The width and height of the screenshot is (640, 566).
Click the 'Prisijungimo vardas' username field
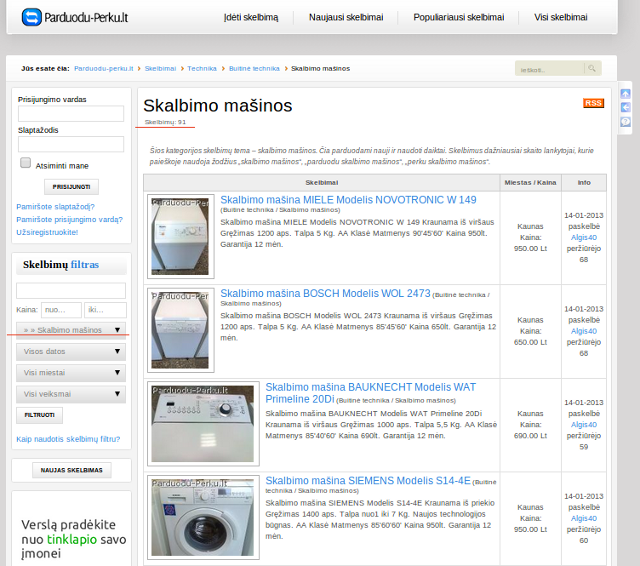point(71,114)
